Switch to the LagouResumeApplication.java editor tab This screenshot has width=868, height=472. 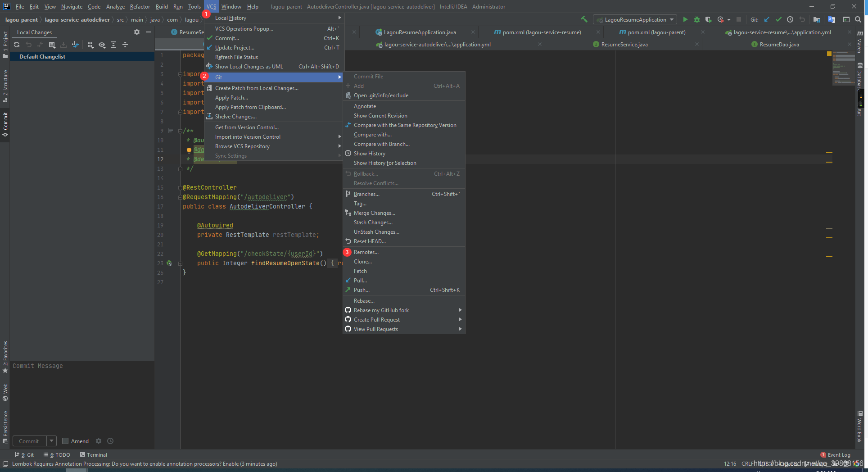(x=419, y=32)
